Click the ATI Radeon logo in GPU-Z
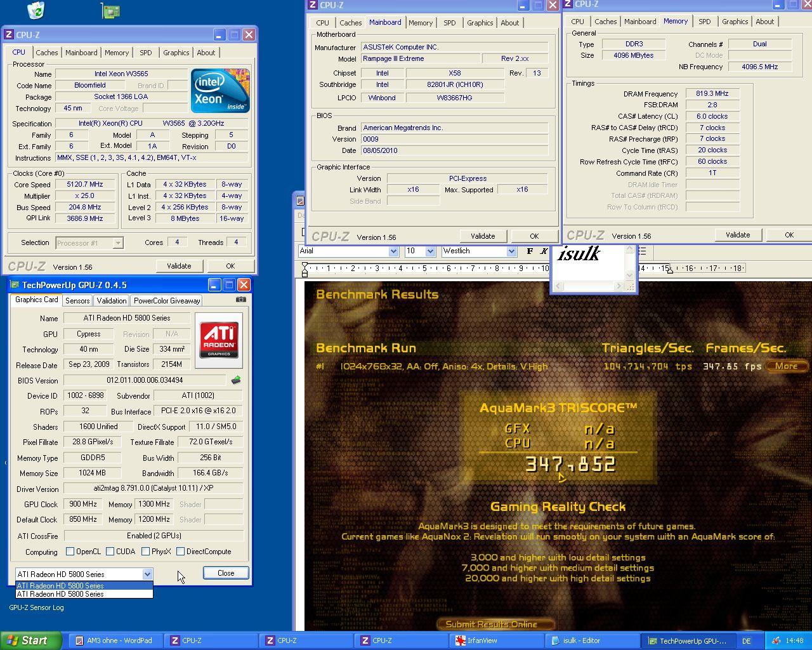 [219, 340]
